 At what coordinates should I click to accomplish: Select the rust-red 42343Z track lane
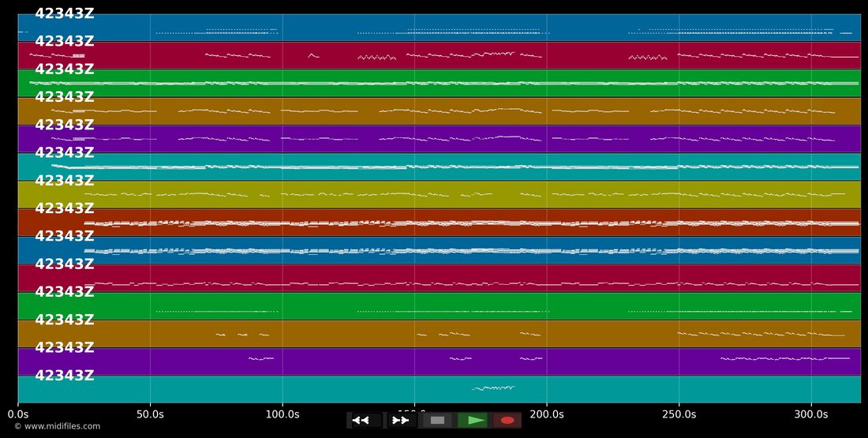439,223
